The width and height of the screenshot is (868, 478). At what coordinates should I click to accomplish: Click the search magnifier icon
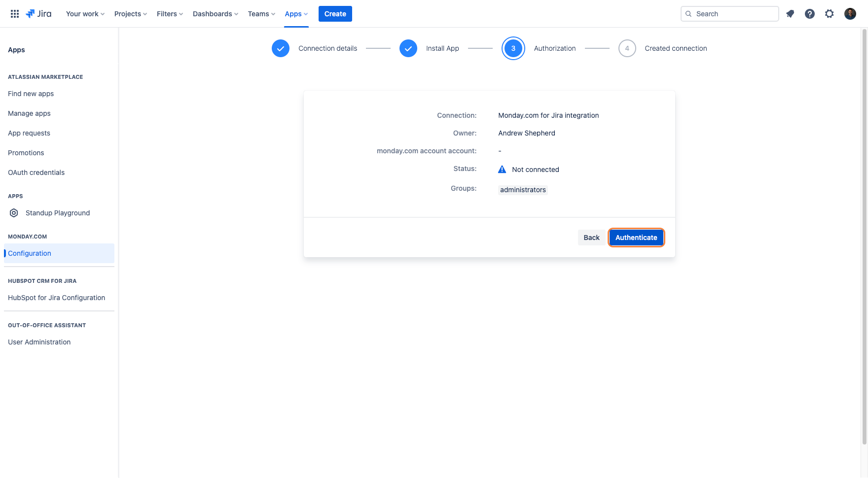[x=688, y=14]
